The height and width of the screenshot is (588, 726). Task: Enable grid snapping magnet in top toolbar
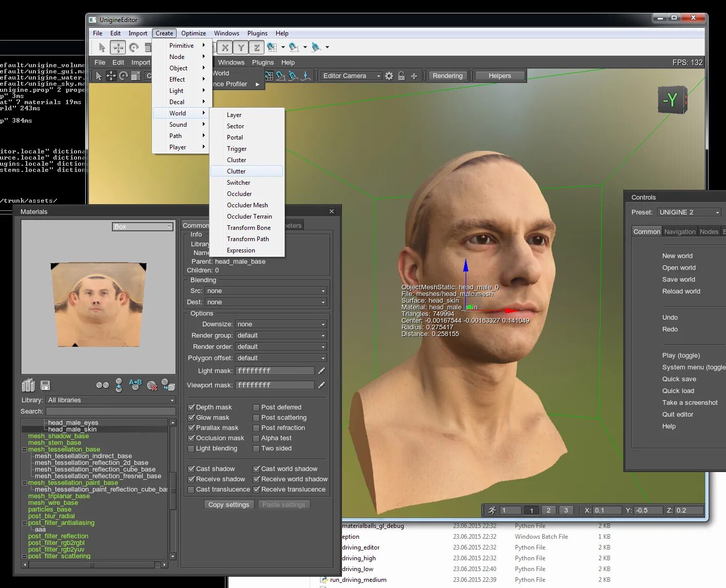coord(272,47)
